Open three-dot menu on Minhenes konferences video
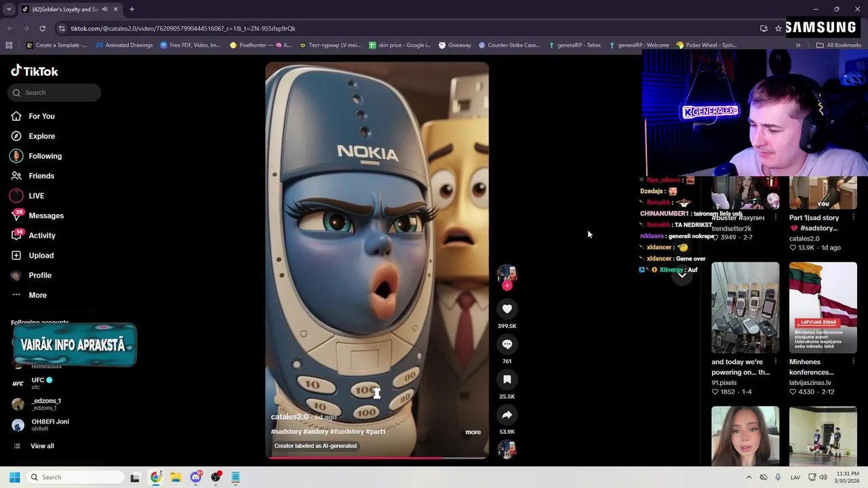868x488 pixels. (x=852, y=361)
